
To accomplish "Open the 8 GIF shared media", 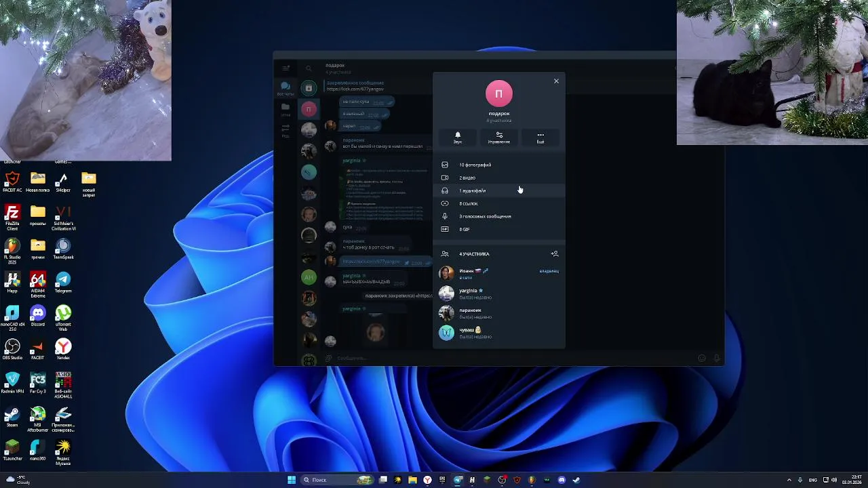I will (498, 229).
